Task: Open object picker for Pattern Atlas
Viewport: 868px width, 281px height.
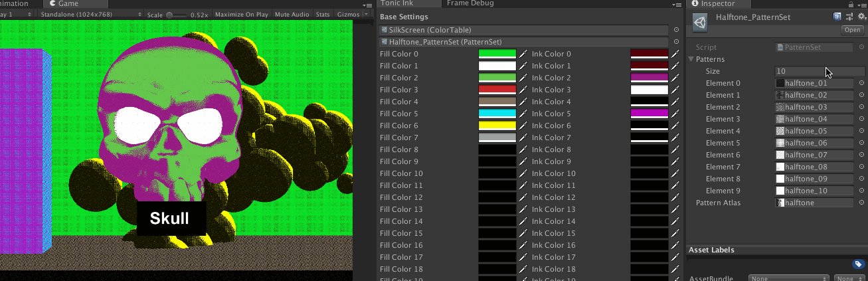Action: [x=861, y=203]
